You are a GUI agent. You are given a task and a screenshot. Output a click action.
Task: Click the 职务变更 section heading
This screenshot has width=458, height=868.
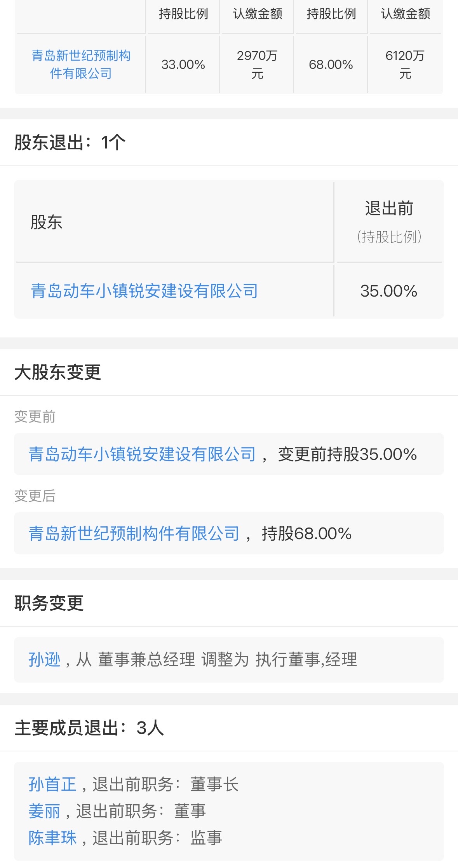point(49,603)
